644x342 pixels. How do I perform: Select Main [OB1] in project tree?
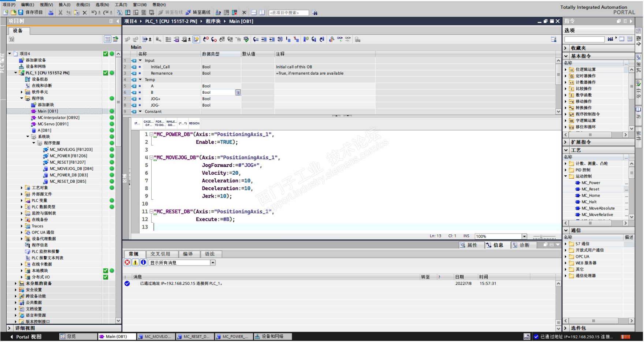tap(48, 111)
